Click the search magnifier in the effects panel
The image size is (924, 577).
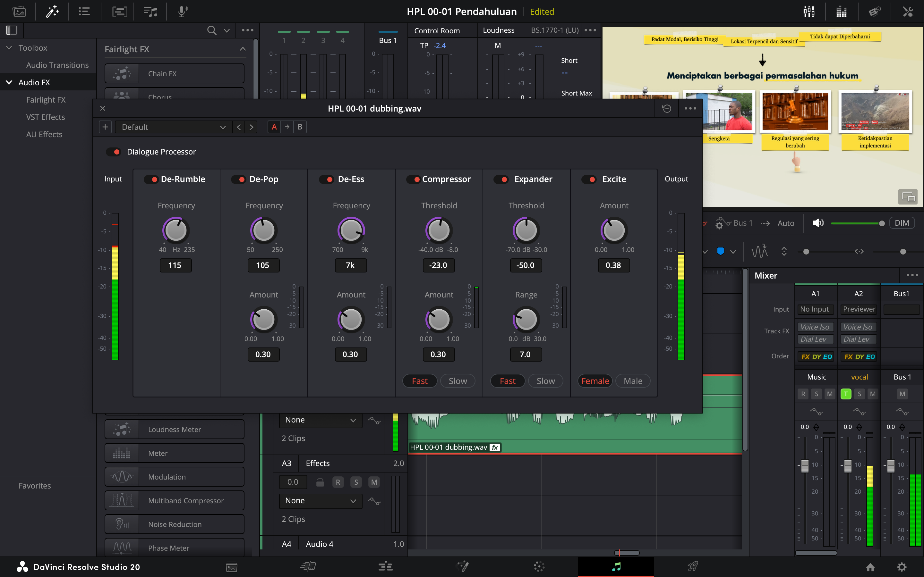[x=211, y=30]
